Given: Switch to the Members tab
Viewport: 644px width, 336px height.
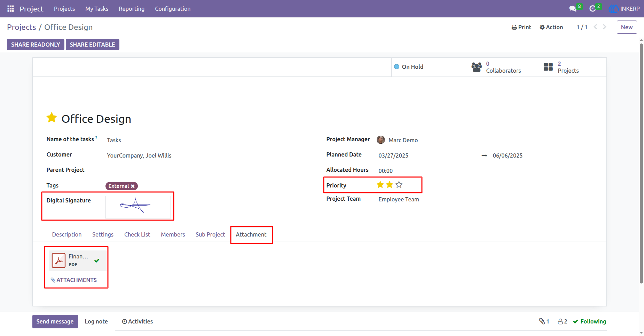Looking at the screenshot, I should tap(173, 234).
